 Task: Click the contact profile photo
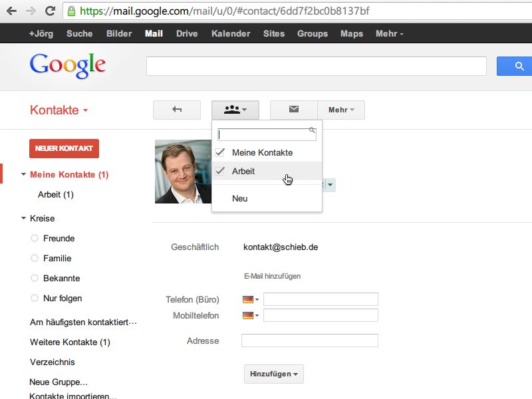coord(184,172)
